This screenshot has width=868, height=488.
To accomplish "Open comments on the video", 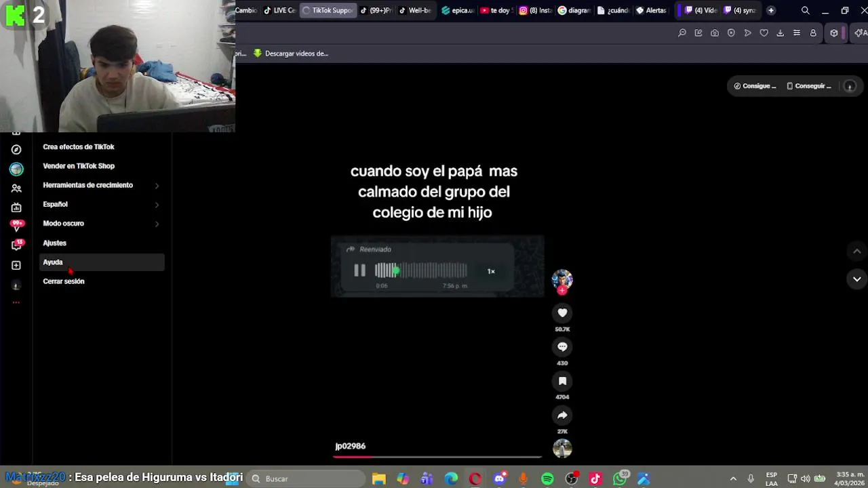I will coord(562,346).
